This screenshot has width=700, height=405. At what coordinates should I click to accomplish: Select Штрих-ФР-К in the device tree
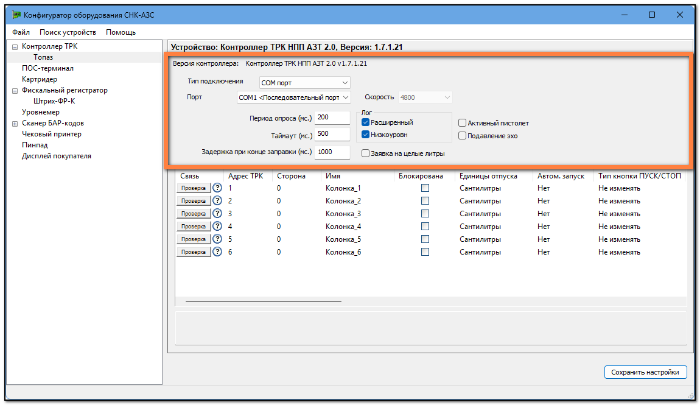pos(54,101)
